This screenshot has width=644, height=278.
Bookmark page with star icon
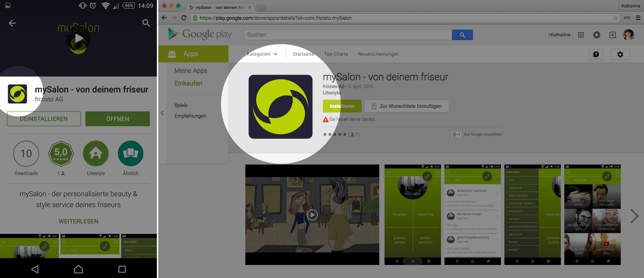click(x=615, y=18)
